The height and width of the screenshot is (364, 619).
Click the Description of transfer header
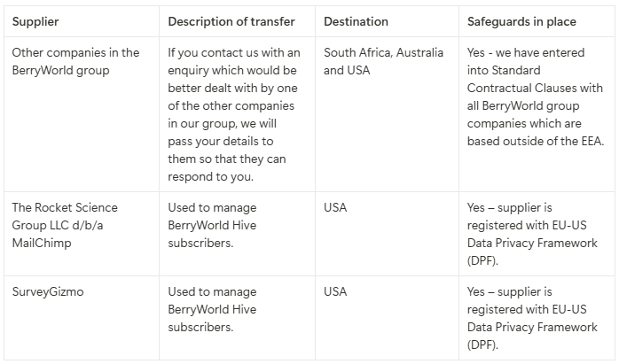coord(231,21)
